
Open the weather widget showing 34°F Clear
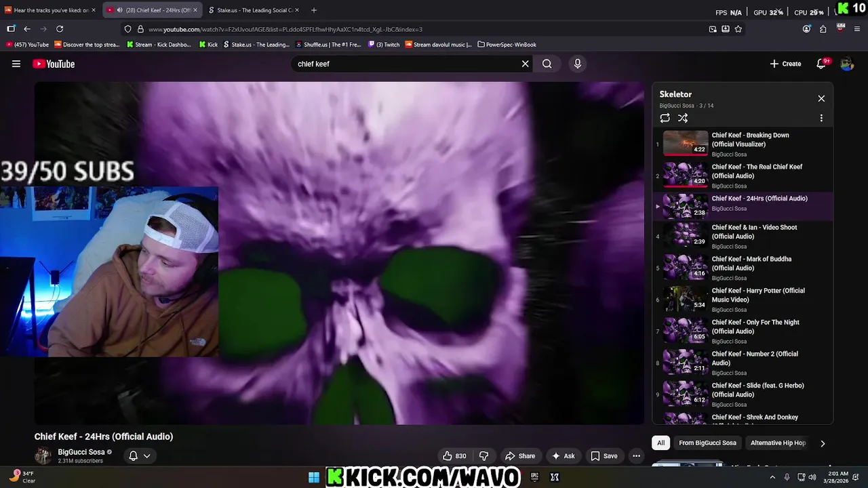pyautogui.click(x=22, y=477)
